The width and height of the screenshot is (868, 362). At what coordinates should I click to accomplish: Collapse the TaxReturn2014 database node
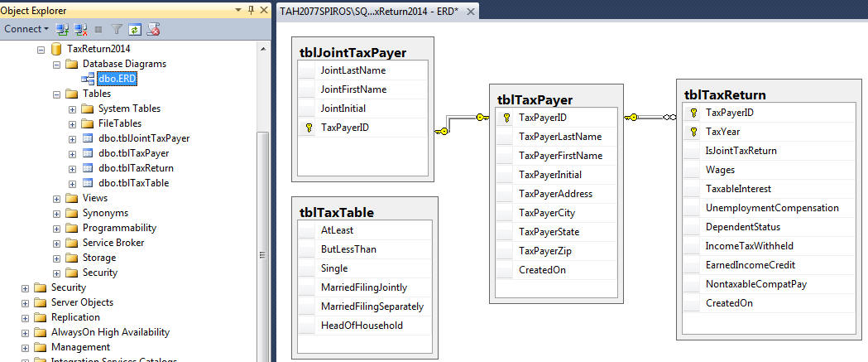pyautogui.click(x=41, y=50)
